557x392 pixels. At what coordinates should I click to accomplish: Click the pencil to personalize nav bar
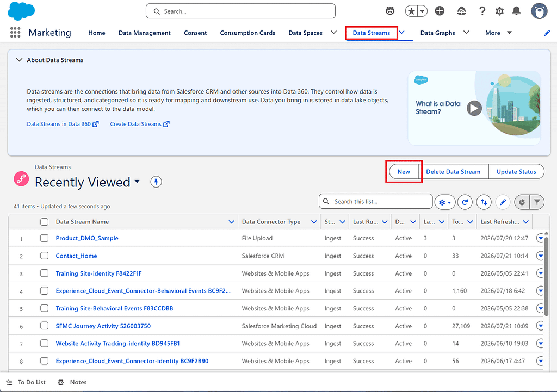pos(547,33)
